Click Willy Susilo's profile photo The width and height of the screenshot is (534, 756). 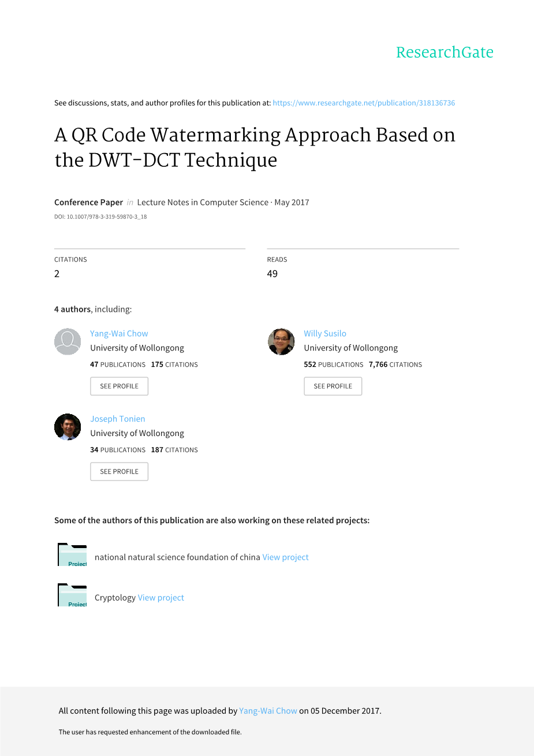point(281,342)
